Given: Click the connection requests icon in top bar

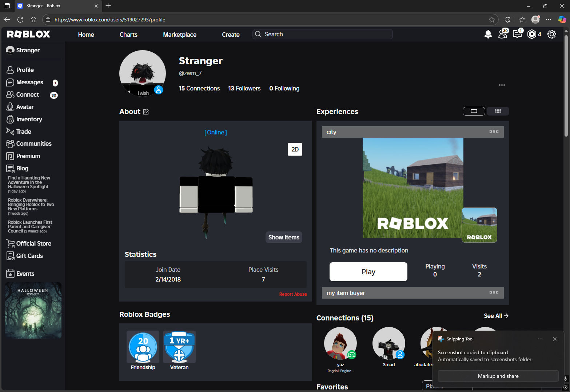Looking at the screenshot, I should click(x=503, y=34).
